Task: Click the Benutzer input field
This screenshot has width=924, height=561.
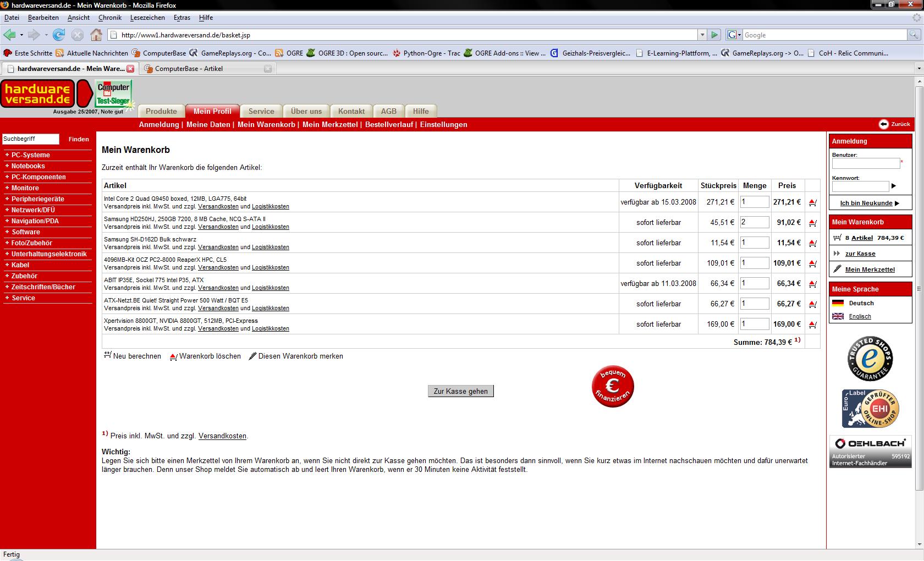Action: (866, 163)
